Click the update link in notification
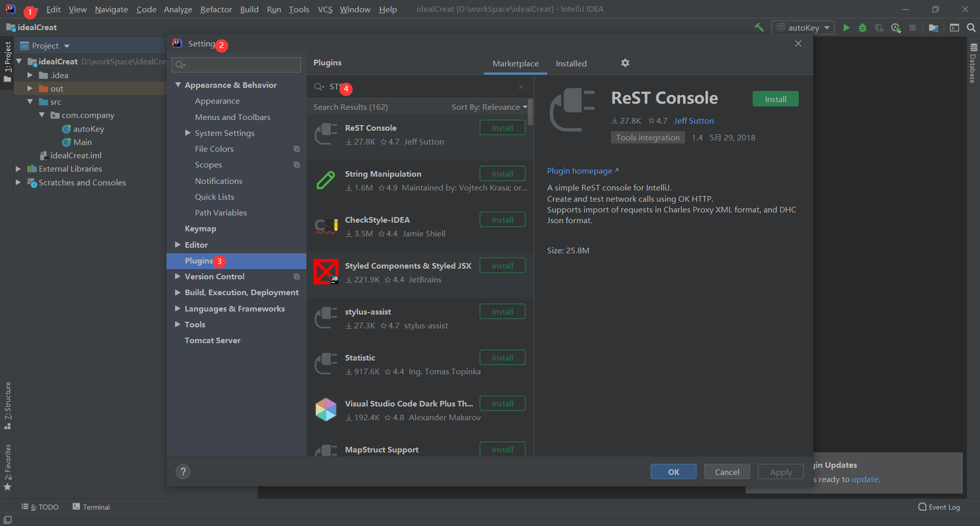 coord(865,479)
